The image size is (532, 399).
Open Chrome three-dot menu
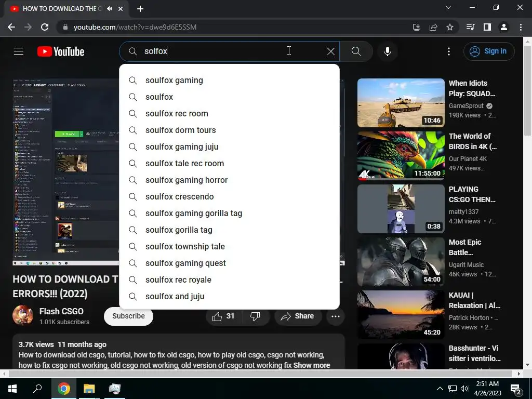[x=521, y=27]
